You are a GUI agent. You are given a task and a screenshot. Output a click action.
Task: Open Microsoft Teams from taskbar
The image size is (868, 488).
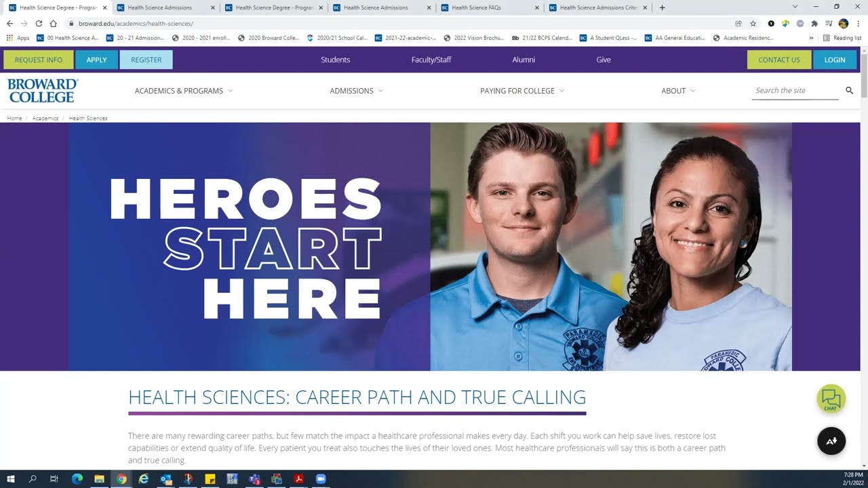(254, 479)
